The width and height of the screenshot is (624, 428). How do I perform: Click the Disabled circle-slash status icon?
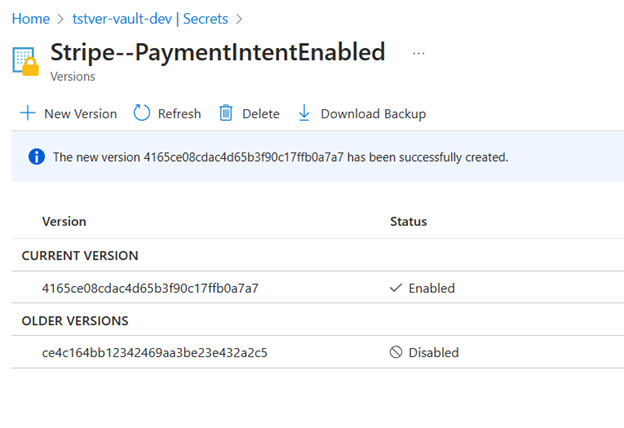pos(396,352)
